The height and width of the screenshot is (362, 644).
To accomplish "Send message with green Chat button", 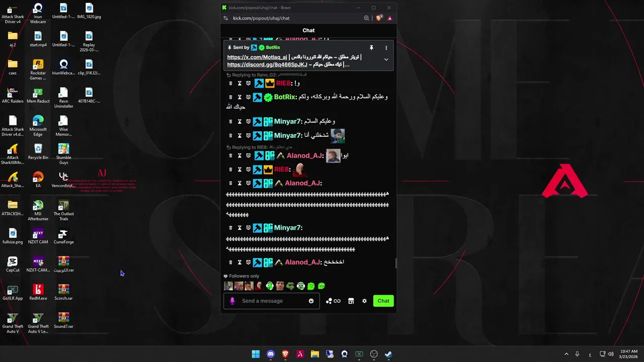I will 383,301.
